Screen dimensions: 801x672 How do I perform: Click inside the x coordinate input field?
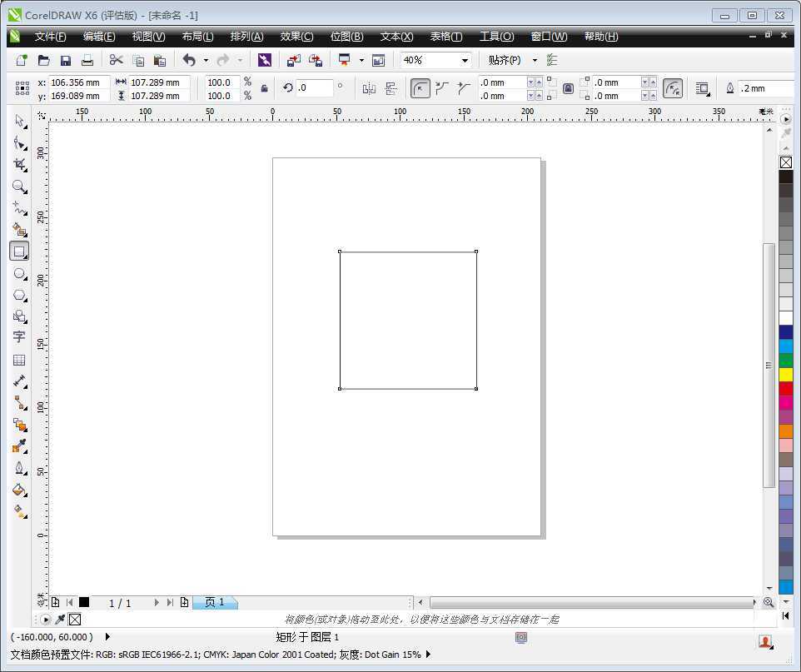(77, 82)
